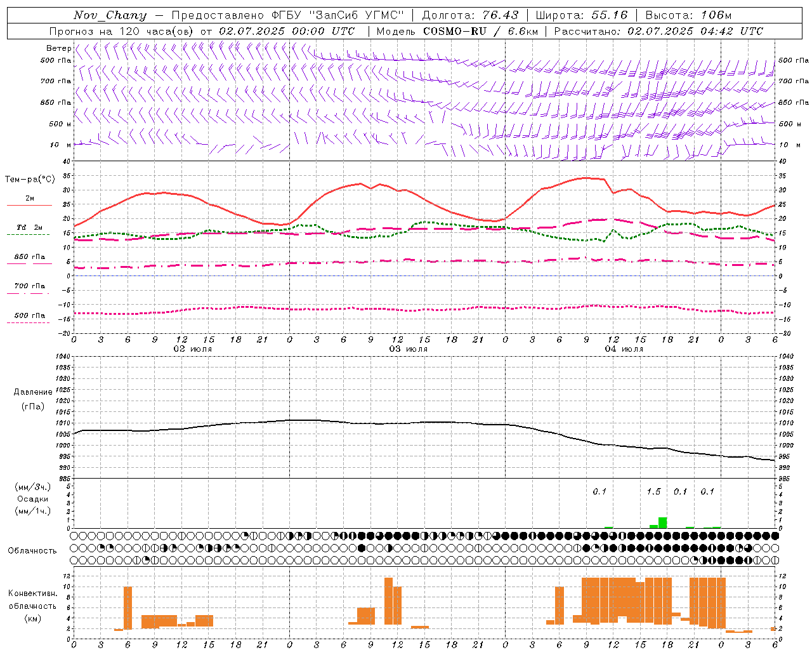Select the Td 2м legend entry

(30, 227)
